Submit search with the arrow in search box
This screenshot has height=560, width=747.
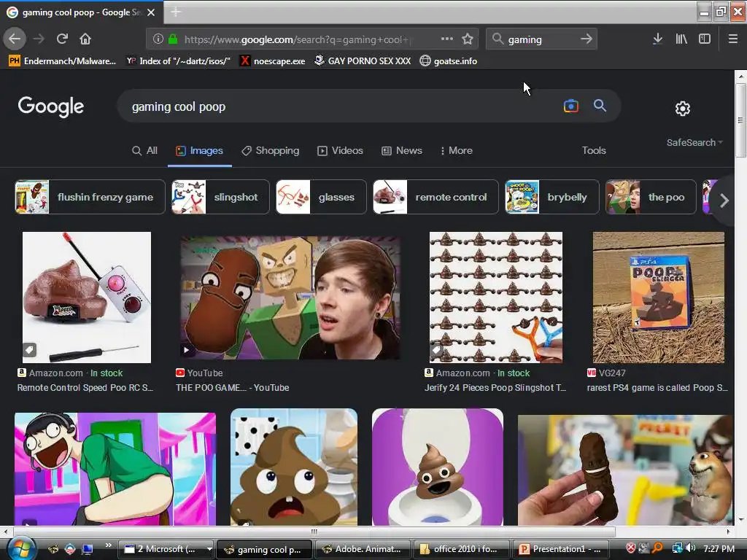587,39
